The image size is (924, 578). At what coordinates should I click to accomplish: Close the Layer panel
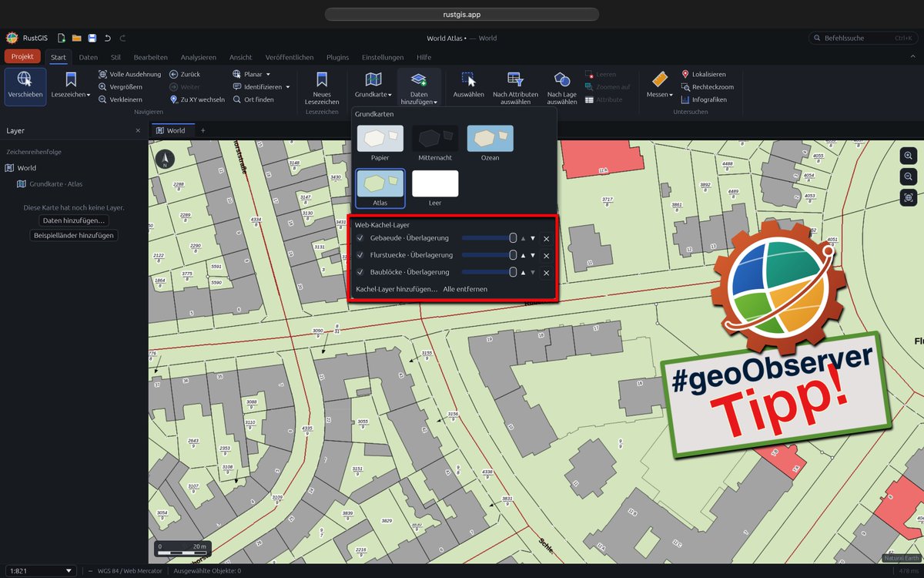pyautogui.click(x=138, y=131)
